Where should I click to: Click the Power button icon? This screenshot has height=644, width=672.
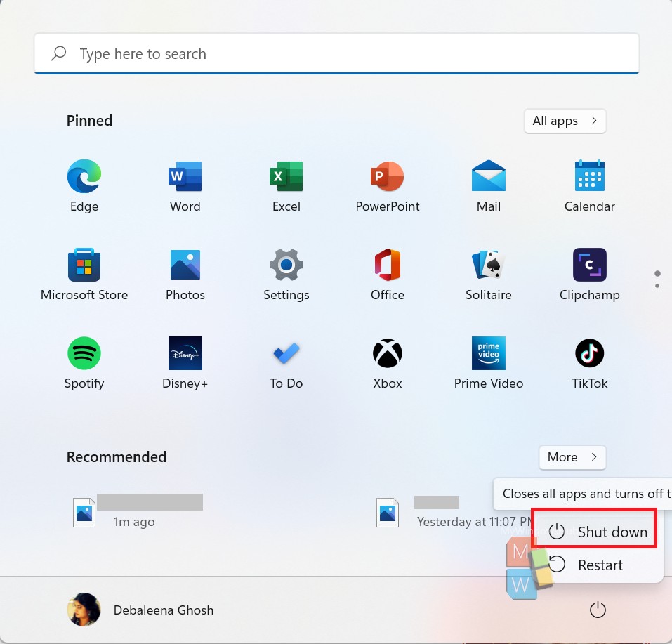click(598, 610)
